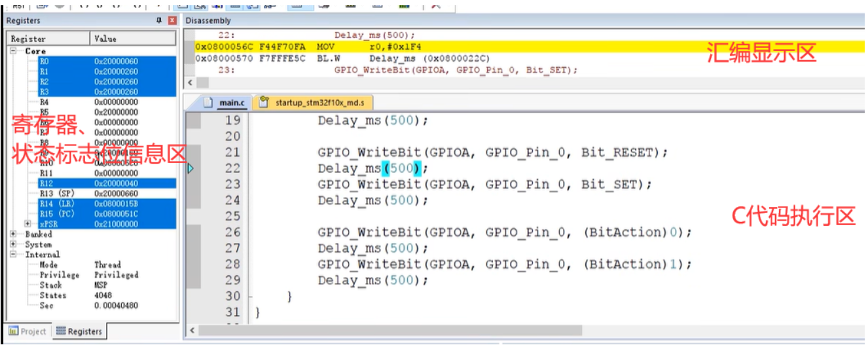Click the execution arrow beside line 22

[x=190, y=169]
